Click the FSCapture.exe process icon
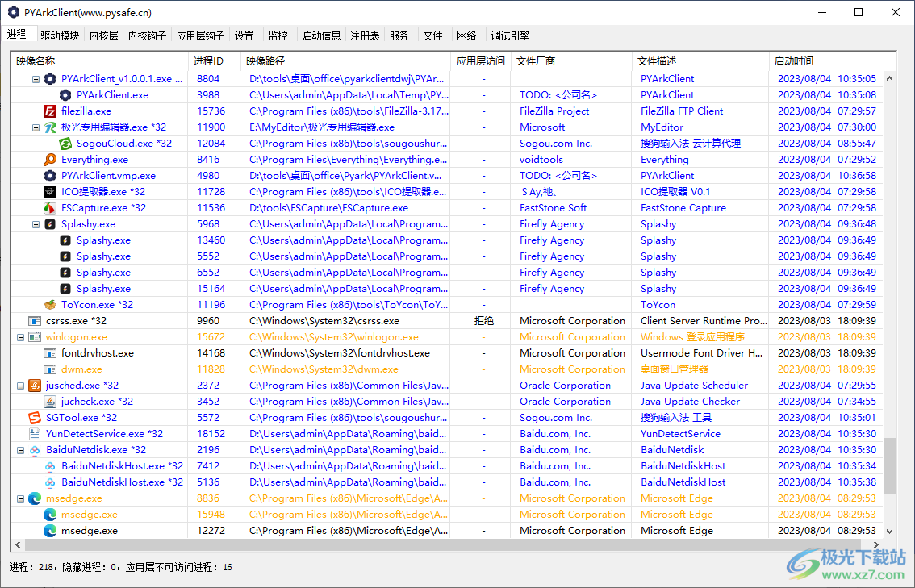The image size is (915, 588). [x=50, y=208]
